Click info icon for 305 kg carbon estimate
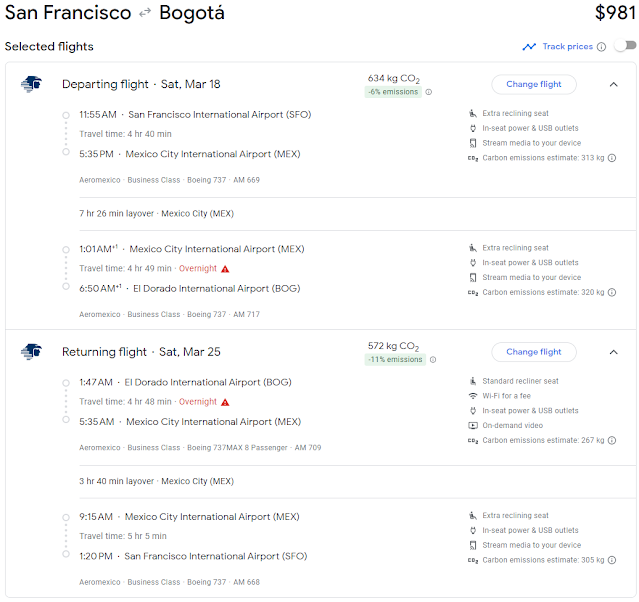Image resolution: width=639 pixels, height=602 pixels. tap(612, 560)
